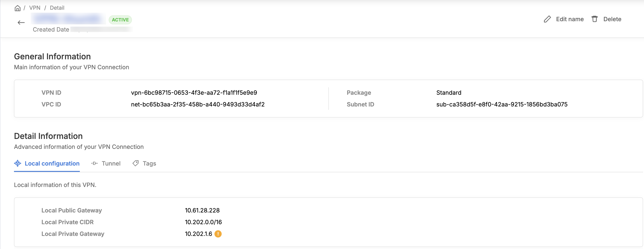Click the Subnet ID value
Image resolution: width=644 pixels, height=249 pixels.
(502, 104)
